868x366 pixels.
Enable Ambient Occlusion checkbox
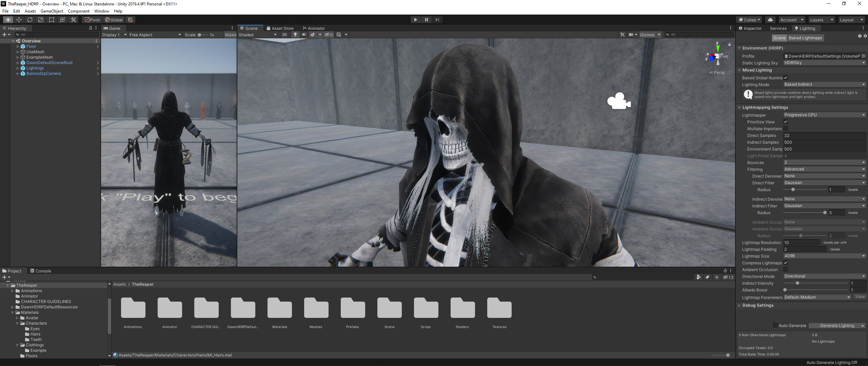tap(786, 269)
